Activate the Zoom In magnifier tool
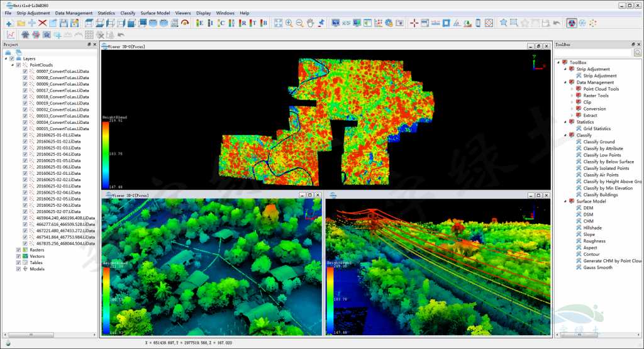This screenshot has width=644, height=349. click(x=289, y=23)
